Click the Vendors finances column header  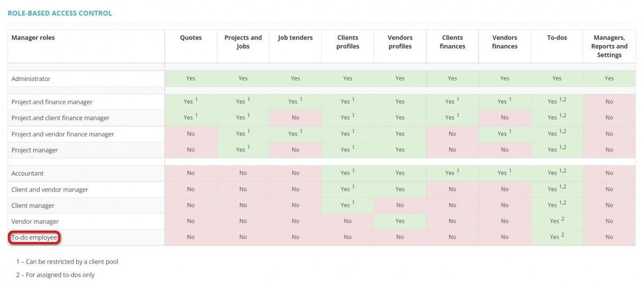(x=504, y=42)
